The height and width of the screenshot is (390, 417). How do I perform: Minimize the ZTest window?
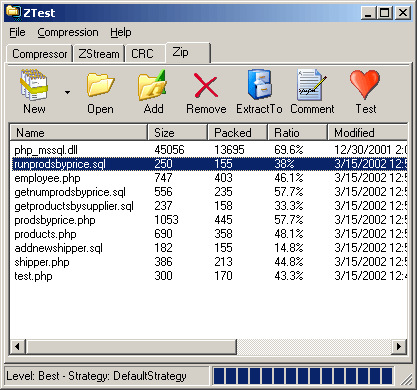point(368,13)
